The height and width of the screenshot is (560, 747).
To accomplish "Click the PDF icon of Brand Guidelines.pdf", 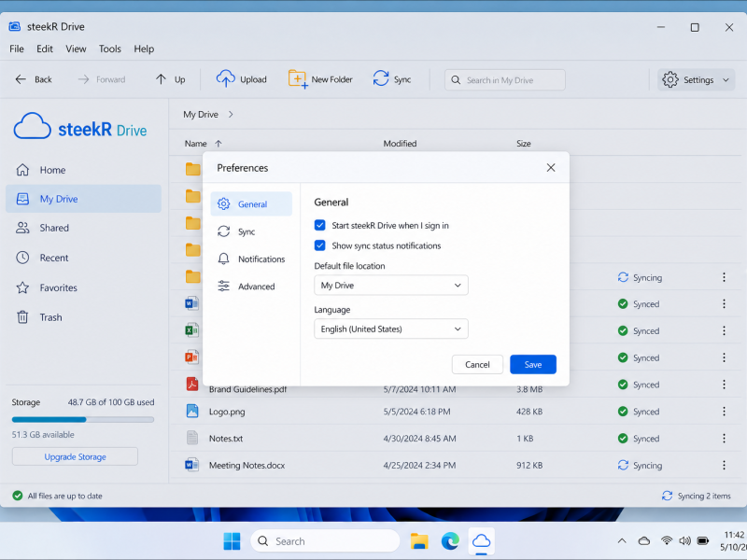I will click(x=192, y=385).
